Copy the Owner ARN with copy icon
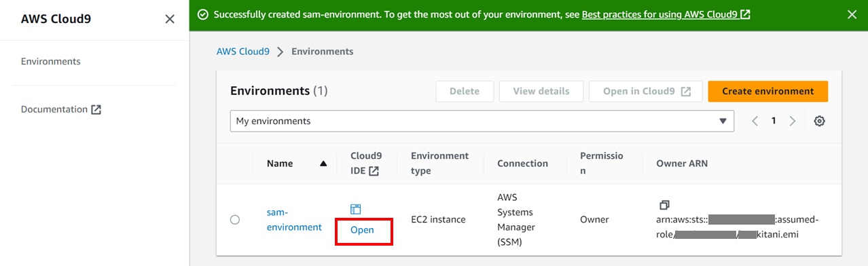Image resolution: width=868 pixels, height=266 pixels. pyautogui.click(x=664, y=205)
